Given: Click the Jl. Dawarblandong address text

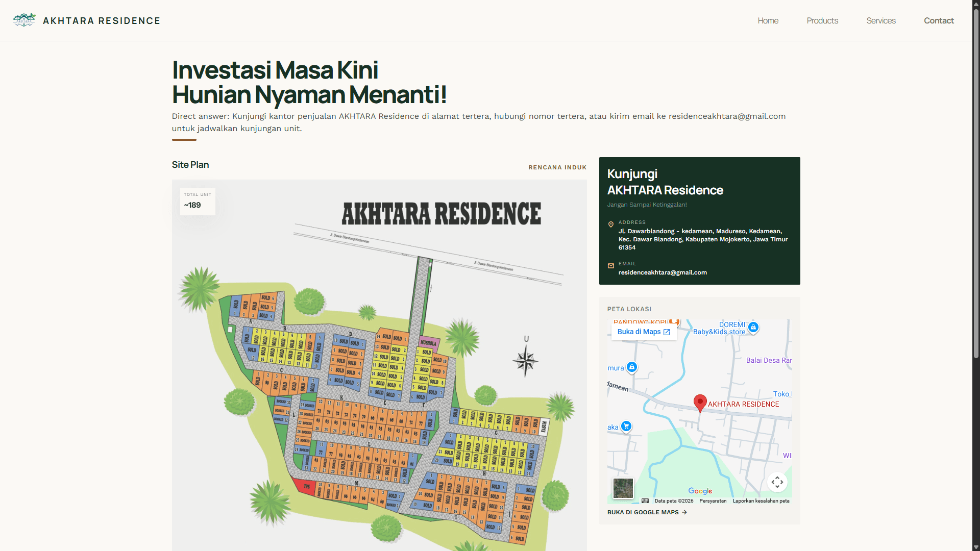Looking at the screenshot, I should pos(703,239).
